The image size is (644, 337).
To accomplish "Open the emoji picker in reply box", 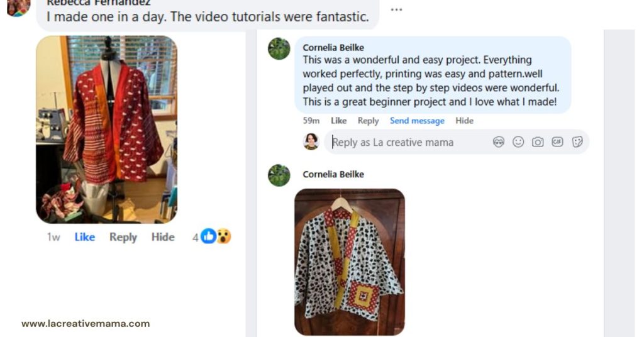I will tap(518, 142).
